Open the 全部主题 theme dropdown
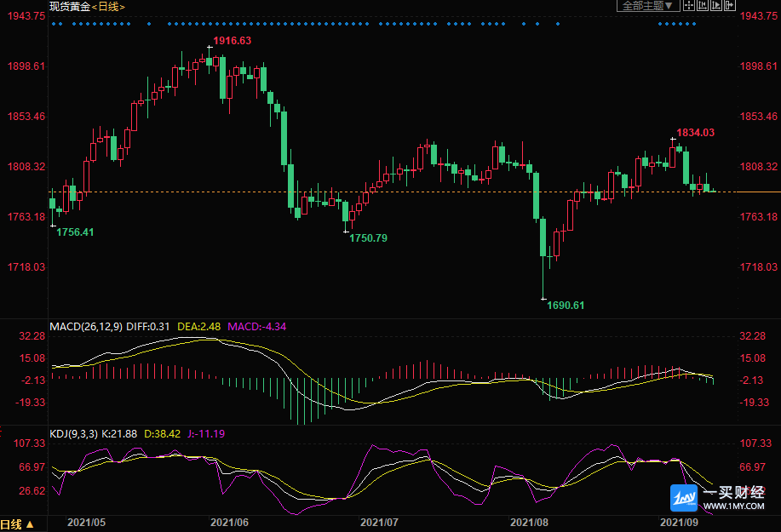 648,5
